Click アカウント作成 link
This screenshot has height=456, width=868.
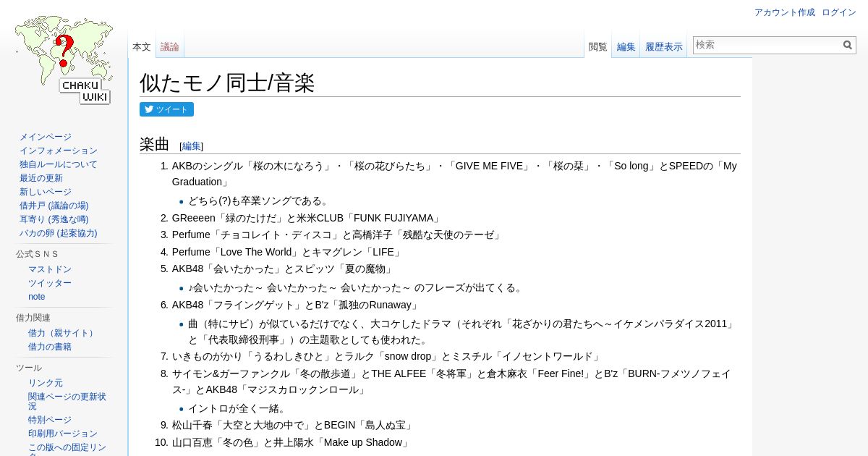[784, 12]
